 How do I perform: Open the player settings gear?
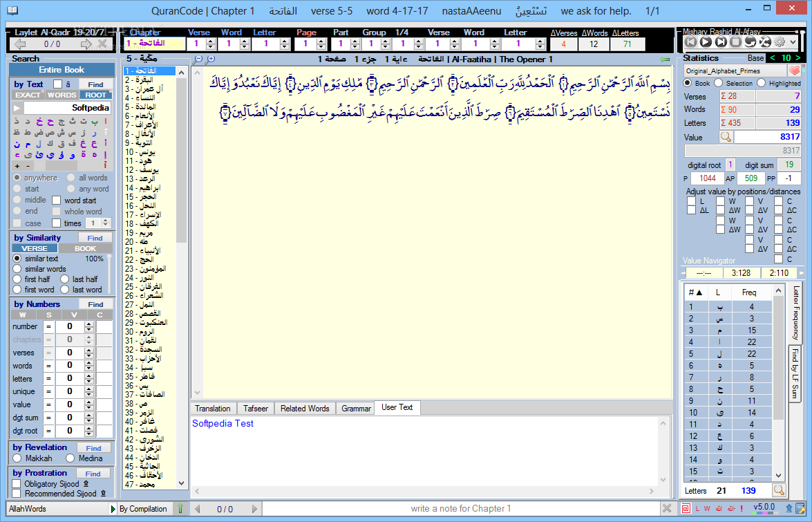click(x=779, y=42)
